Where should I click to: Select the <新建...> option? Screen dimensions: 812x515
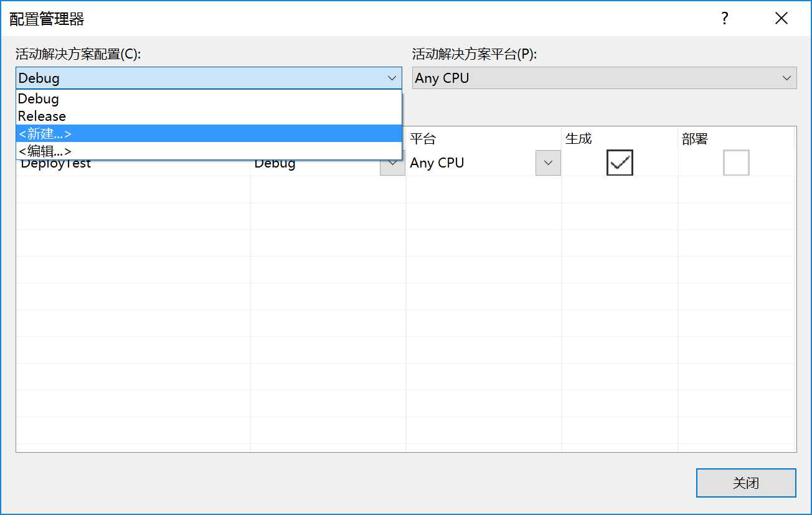209,134
